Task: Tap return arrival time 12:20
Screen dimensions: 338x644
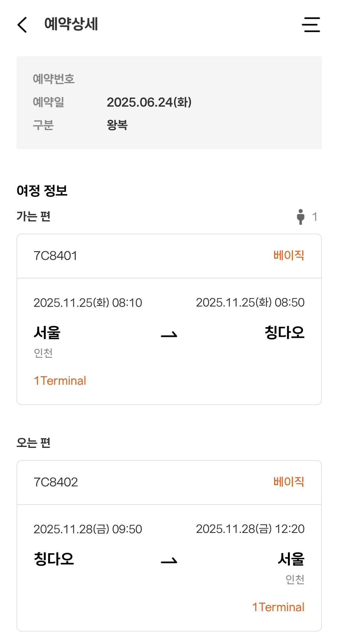Action: (289, 529)
